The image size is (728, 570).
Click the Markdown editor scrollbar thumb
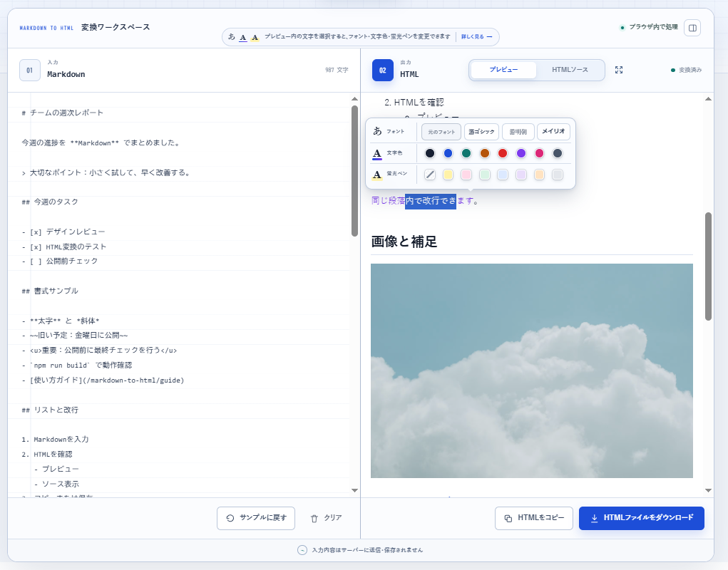point(354,171)
